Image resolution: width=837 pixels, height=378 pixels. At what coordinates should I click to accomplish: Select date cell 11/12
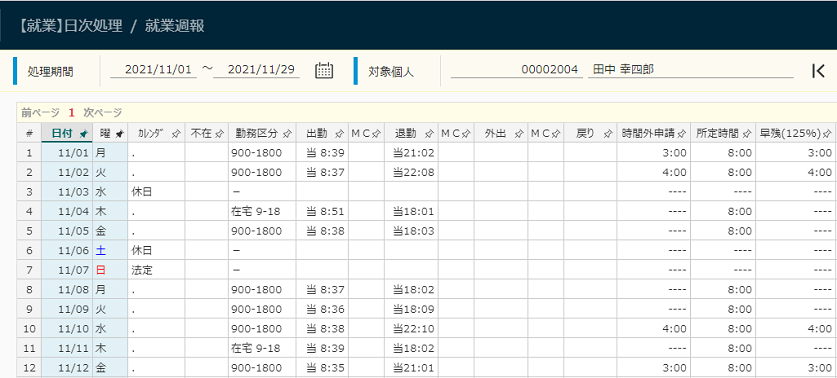[67, 367]
